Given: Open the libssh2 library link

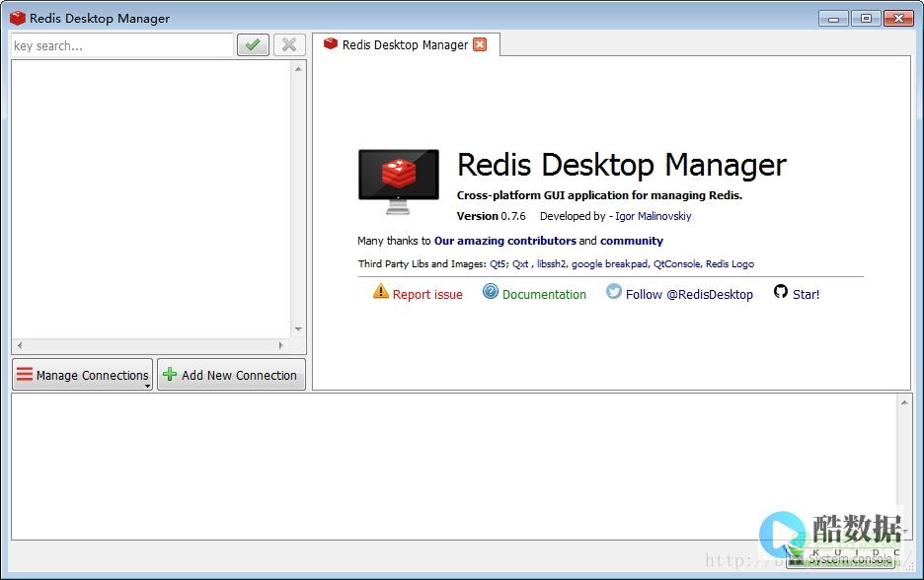Looking at the screenshot, I should pyautogui.click(x=551, y=264).
